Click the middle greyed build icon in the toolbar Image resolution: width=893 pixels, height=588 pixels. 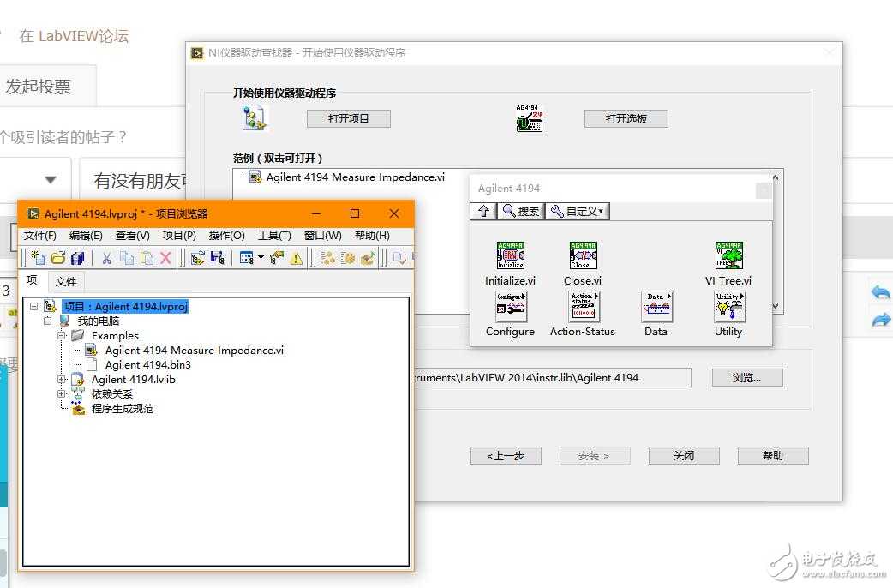(347, 258)
